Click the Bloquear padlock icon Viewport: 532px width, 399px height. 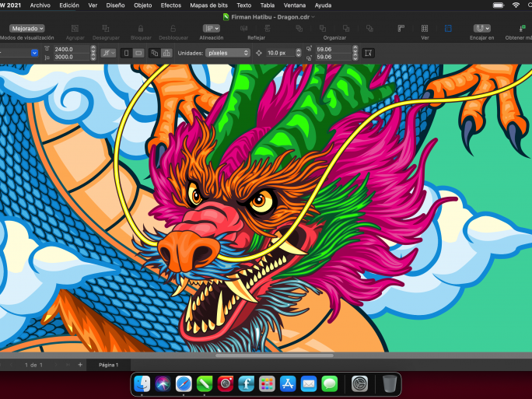(x=141, y=29)
